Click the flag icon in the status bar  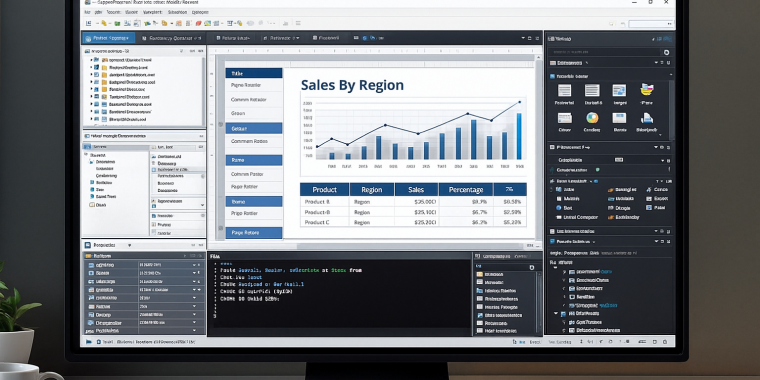pyautogui.click(x=89, y=342)
